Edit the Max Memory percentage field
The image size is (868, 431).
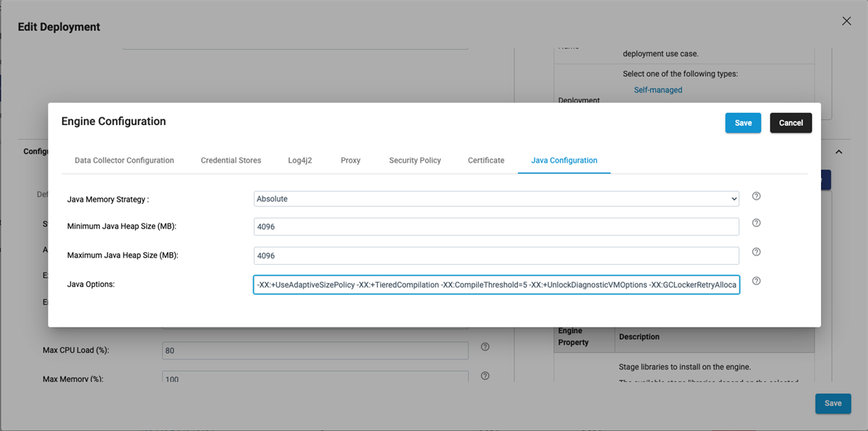point(315,378)
